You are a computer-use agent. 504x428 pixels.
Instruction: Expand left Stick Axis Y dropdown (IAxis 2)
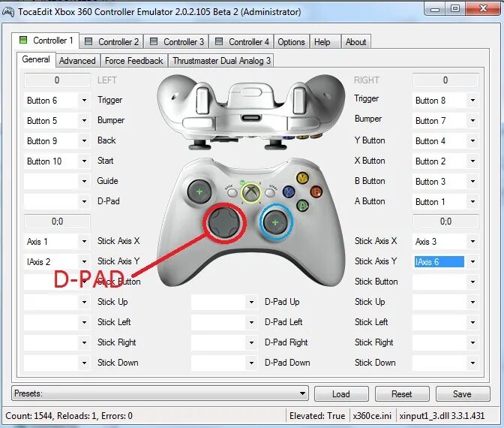(84, 261)
